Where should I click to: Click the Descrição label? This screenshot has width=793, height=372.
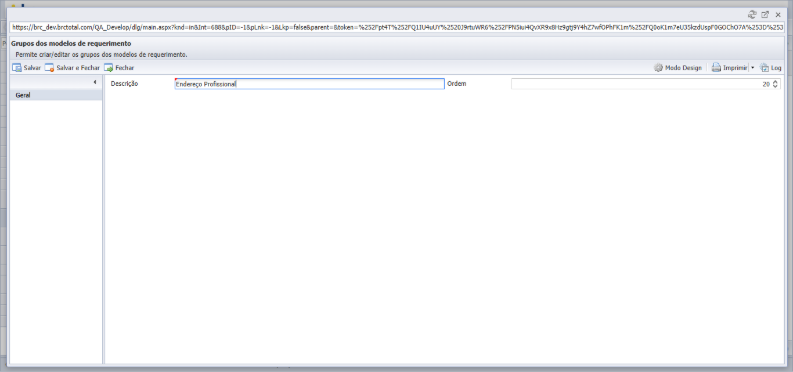[x=124, y=84]
